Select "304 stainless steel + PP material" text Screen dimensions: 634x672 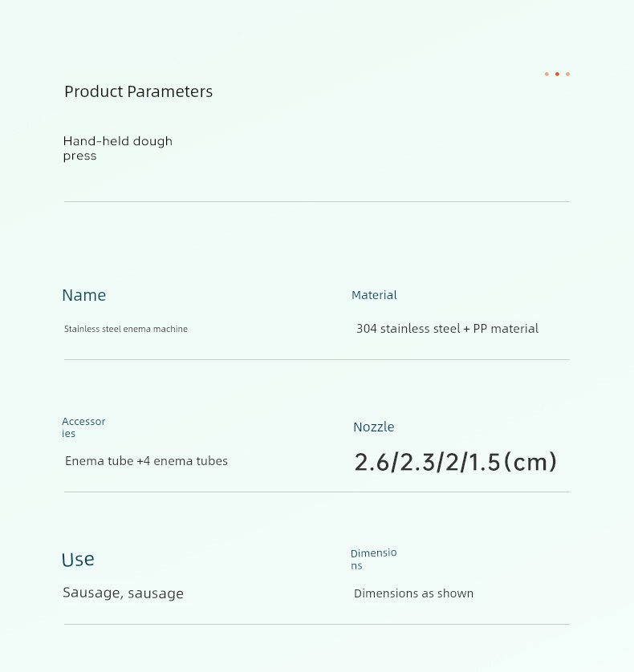click(x=447, y=329)
